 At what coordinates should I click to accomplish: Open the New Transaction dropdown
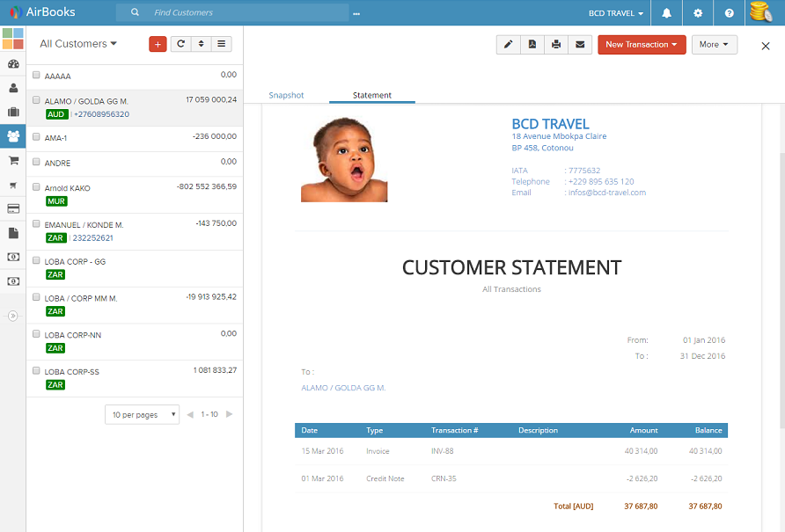(x=642, y=45)
